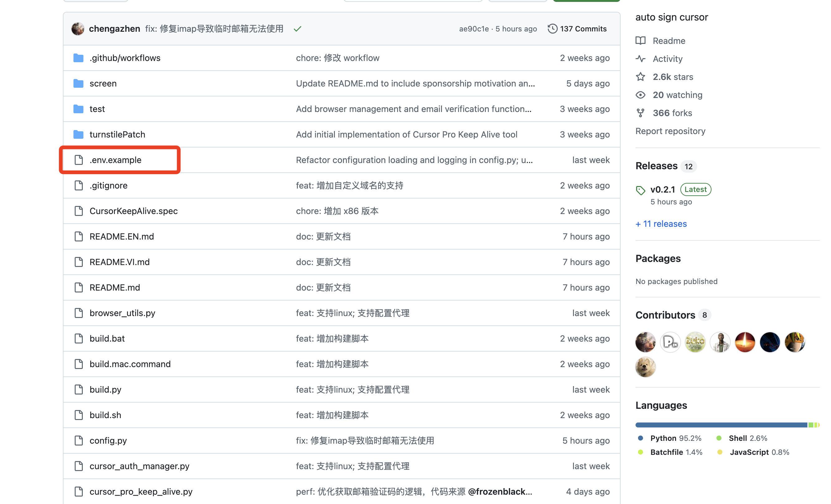The height and width of the screenshot is (504, 831).
Task: Open the dog contributor avatar
Action: 646,367
